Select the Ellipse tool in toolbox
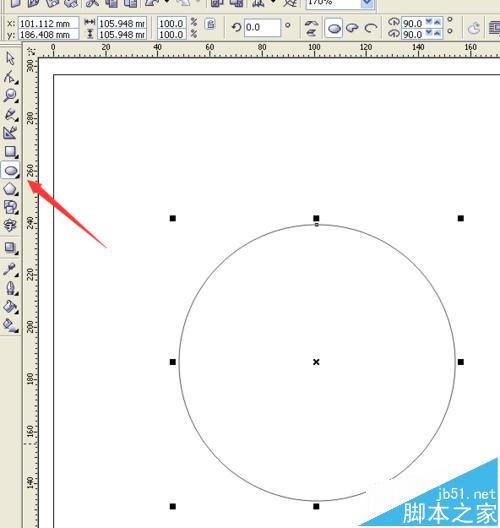 point(11,170)
